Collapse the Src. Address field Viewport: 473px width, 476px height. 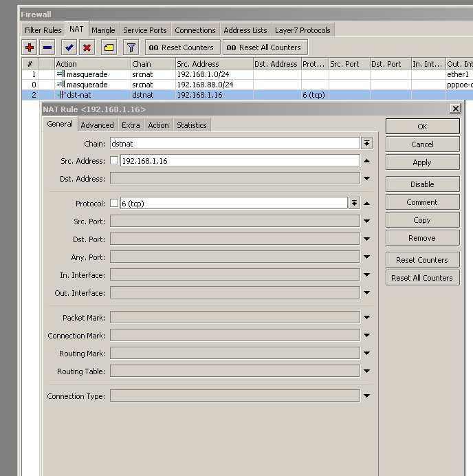pos(367,161)
